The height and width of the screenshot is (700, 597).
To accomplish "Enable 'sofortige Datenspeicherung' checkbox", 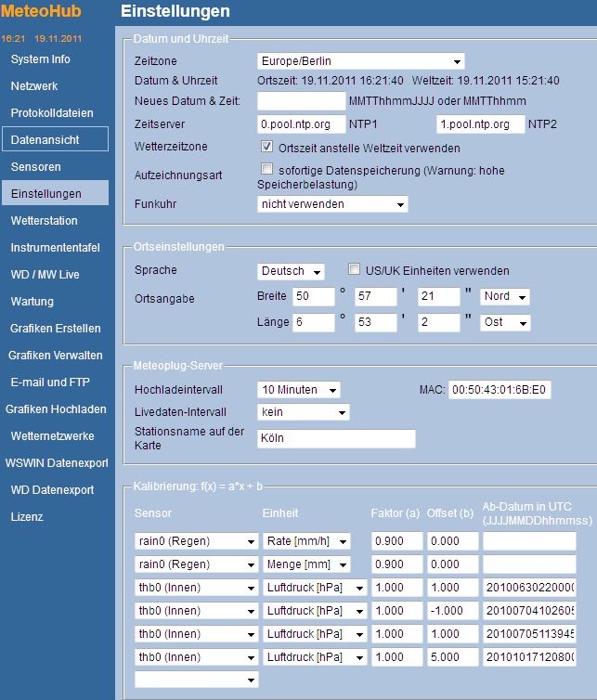I will (x=267, y=169).
